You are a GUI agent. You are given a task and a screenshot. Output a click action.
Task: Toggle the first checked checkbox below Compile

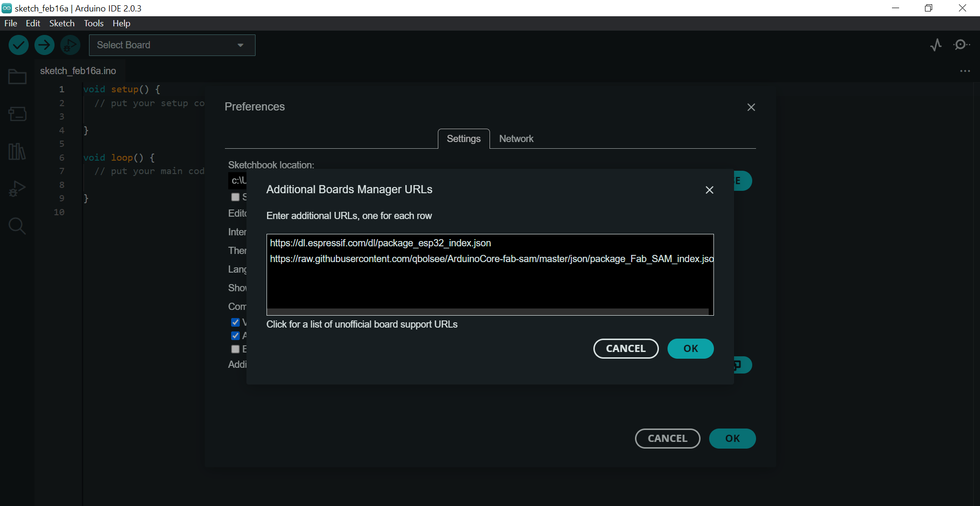235,322
